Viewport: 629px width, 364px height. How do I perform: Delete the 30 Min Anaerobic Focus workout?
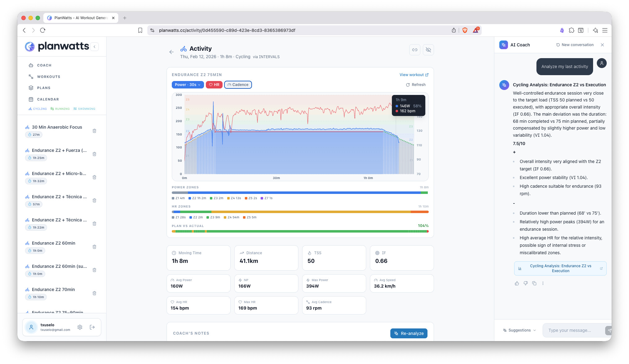point(94,131)
